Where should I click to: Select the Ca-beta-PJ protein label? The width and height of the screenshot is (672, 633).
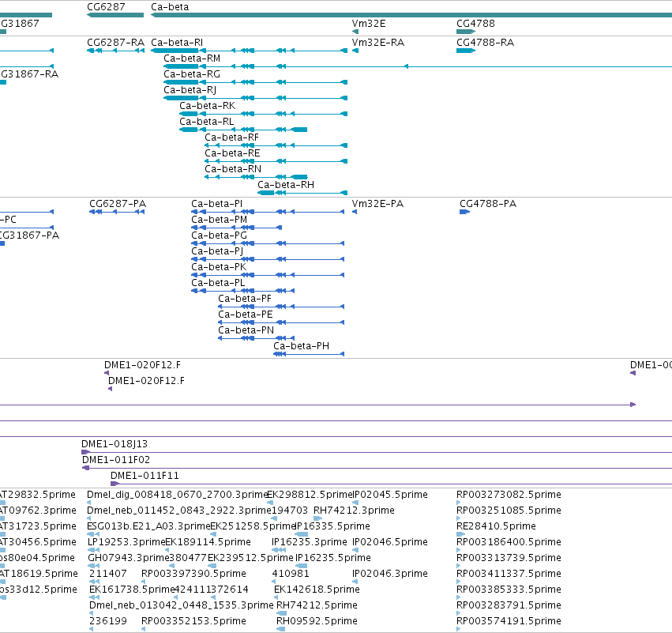pos(217,251)
